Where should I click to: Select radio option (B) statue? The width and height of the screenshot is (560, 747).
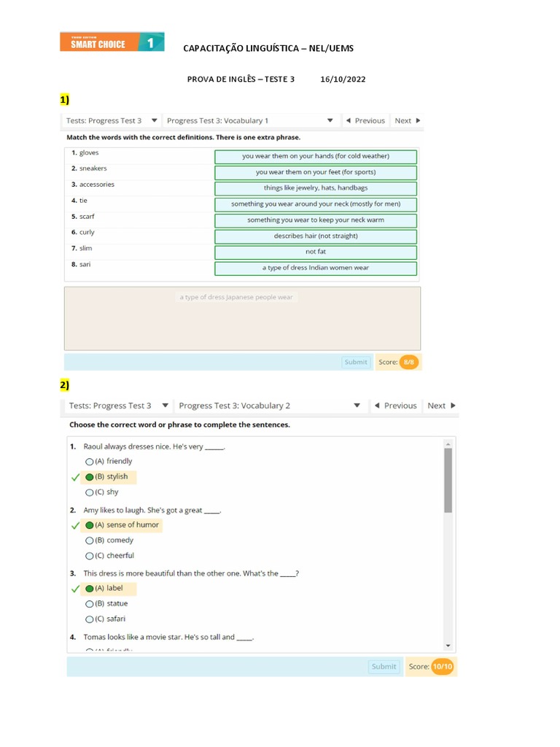[x=89, y=604]
